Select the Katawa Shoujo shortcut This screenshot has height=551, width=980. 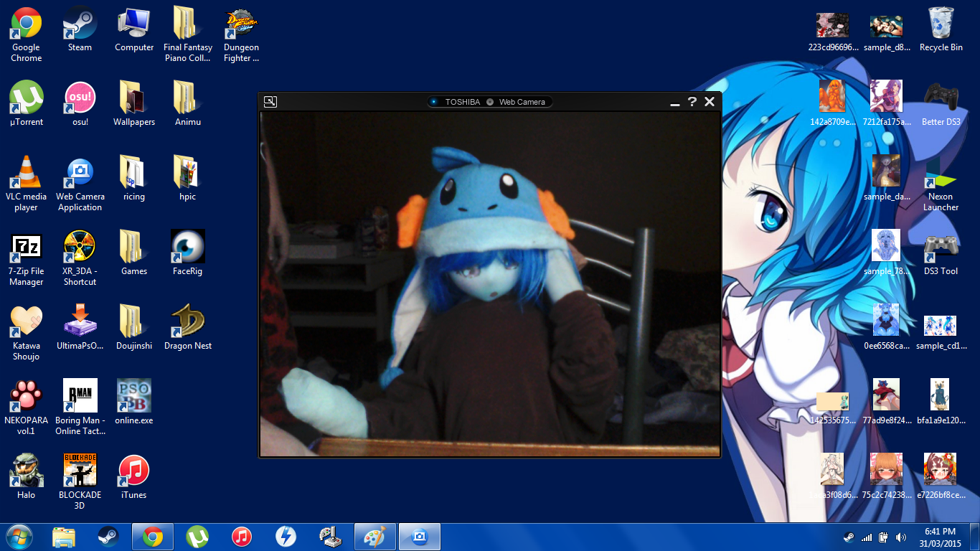coord(27,333)
